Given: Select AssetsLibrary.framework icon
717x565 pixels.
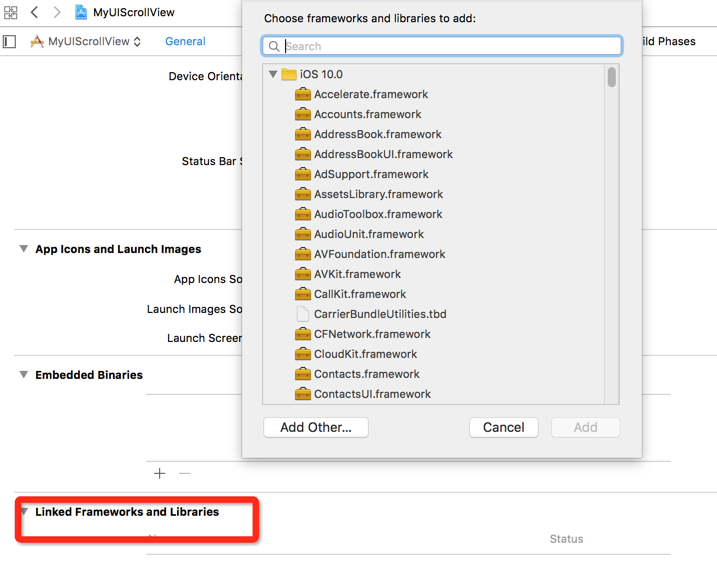Looking at the screenshot, I should (x=303, y=194).
